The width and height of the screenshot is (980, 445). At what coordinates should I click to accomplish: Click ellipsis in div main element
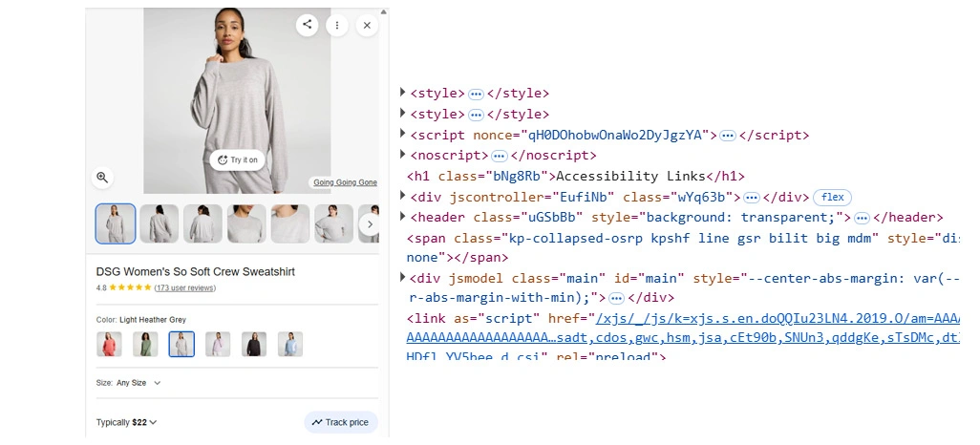[616, 298]
